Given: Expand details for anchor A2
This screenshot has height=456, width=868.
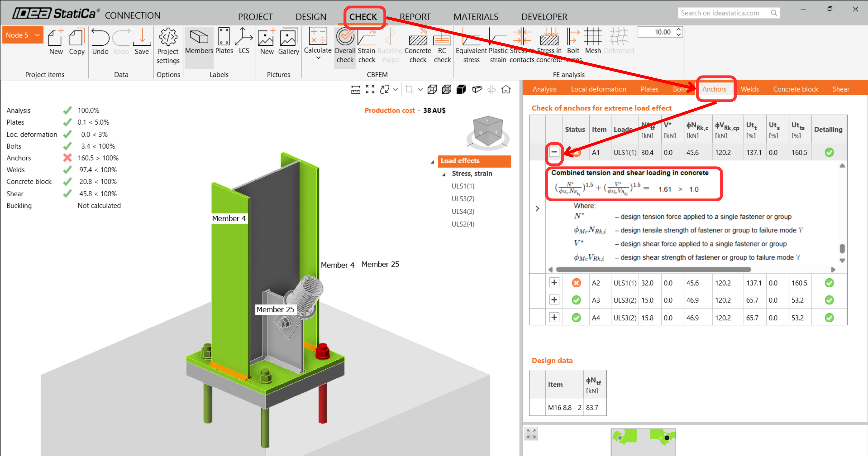Looking at the screenshot, I should (x=554, y=283).
